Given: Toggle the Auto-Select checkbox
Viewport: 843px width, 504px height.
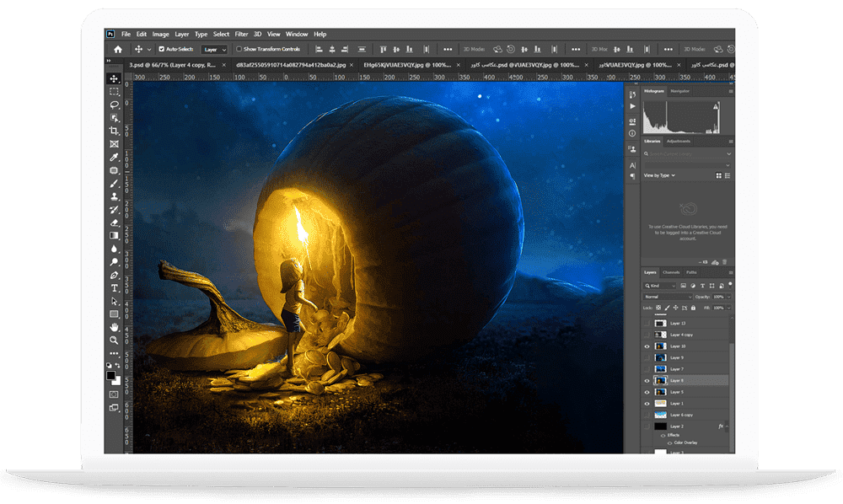Looking at the screenshot, I should (x=161, y=49).
